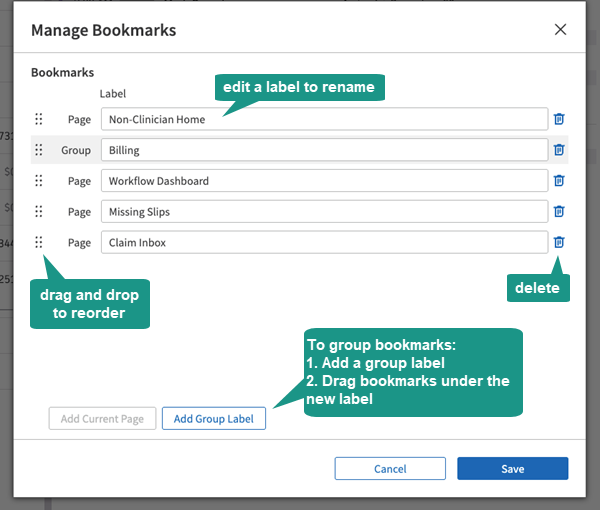Cancel bookmark changes
Screen dimensions: 600x510
(390, 469)
